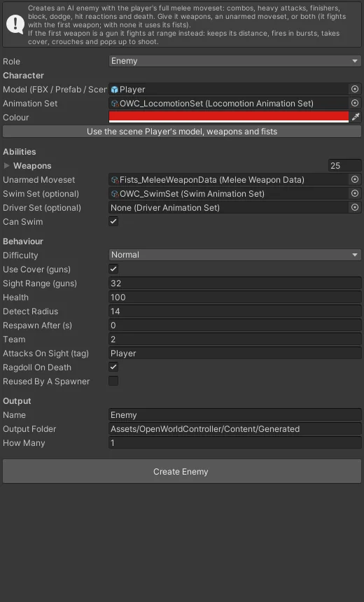Screen dimensions: 364x602
Task: Click Use the scene Player's model button
Action: click(x=182, y=132)
